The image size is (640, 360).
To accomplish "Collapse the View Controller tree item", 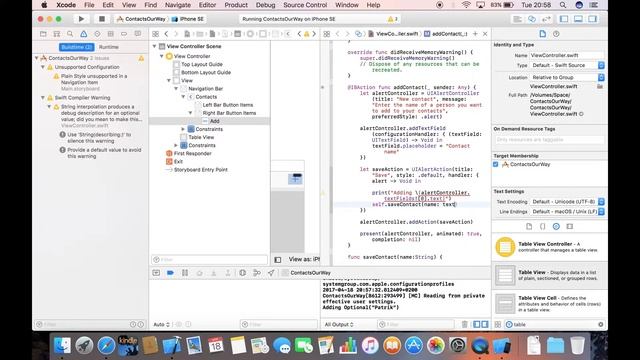I will click(162, 56).
